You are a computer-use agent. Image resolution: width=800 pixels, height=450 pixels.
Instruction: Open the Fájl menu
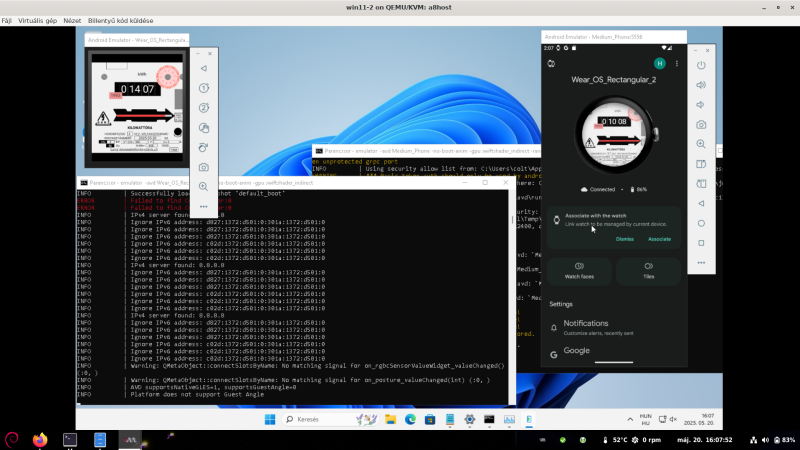[x=6, y=21]
